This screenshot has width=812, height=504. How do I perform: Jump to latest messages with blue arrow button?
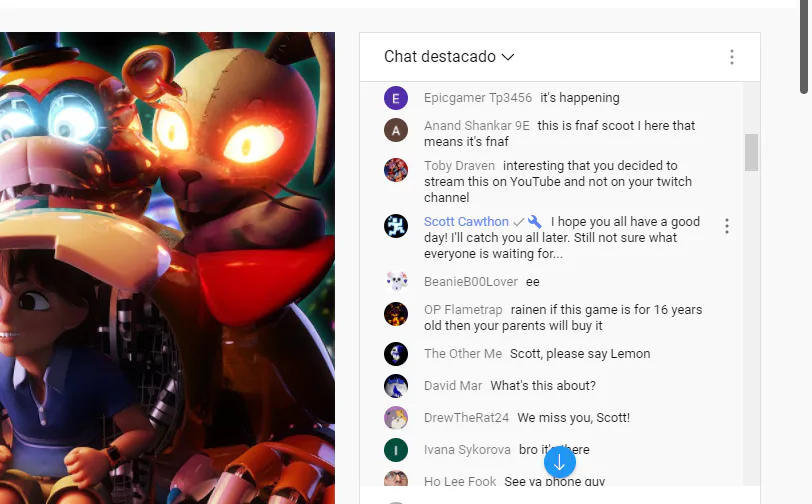coord(559,463)
